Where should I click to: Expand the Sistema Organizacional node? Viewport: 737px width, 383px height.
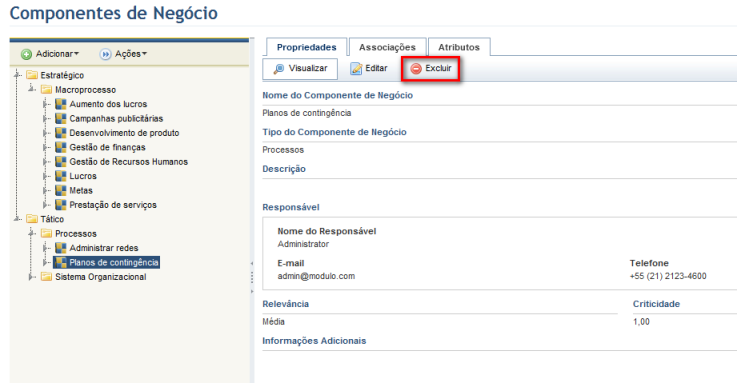31,277
